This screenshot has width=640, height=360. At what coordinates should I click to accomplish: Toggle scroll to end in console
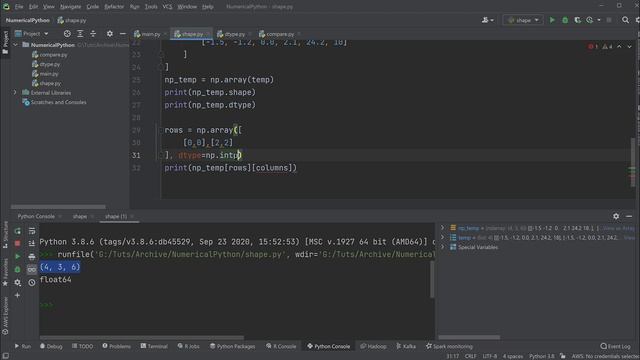point(32,244)
